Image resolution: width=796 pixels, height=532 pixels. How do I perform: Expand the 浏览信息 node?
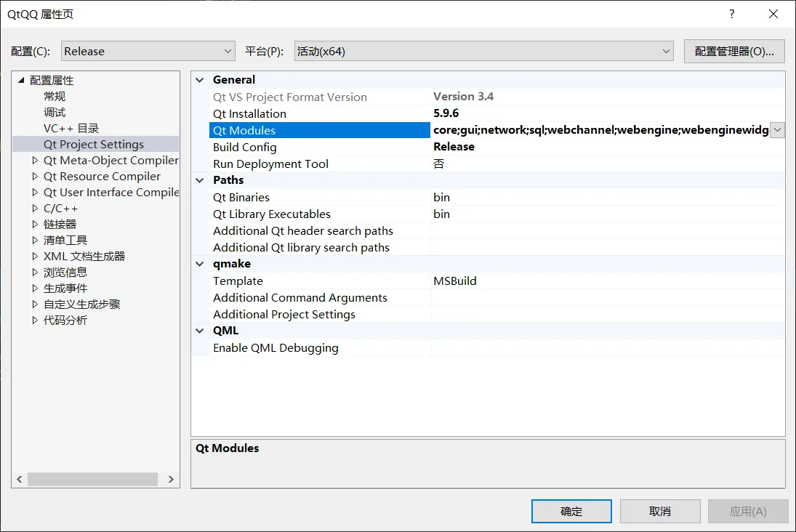[34, 272]
